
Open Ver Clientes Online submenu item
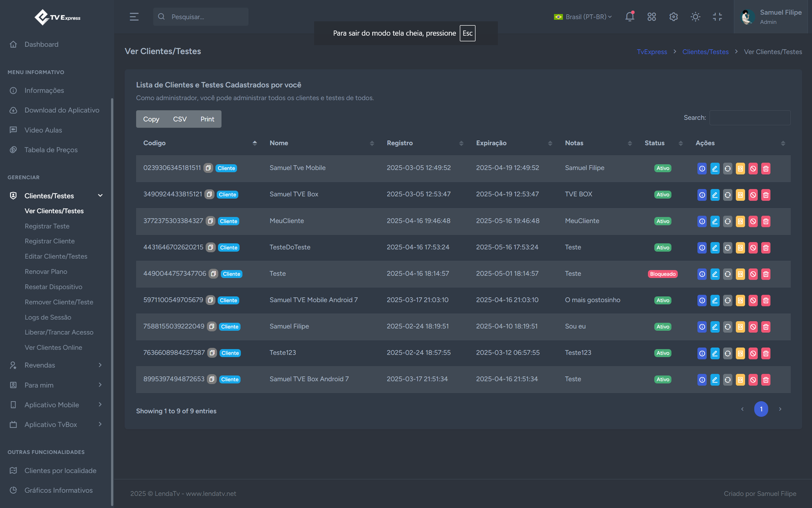(53, 347)
